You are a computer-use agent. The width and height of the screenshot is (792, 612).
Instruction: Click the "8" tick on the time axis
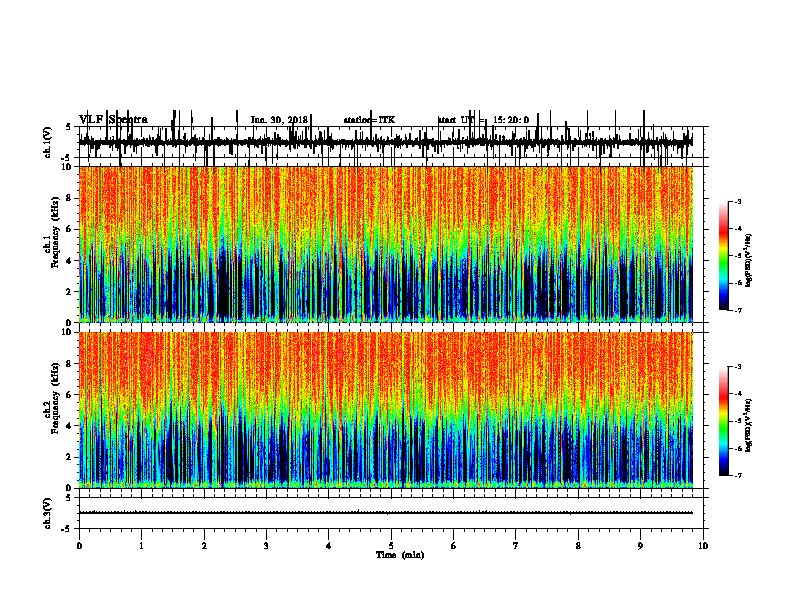pos(578,546)
